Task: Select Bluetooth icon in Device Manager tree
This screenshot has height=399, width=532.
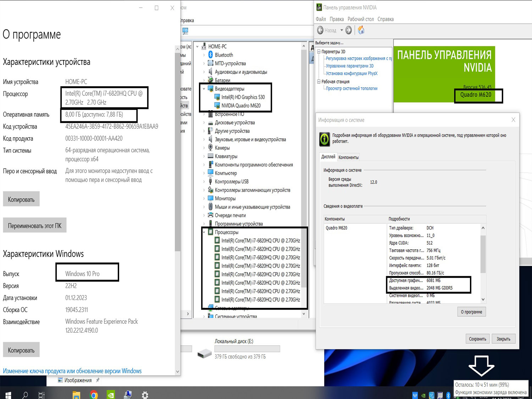Action: click(210, 55)
